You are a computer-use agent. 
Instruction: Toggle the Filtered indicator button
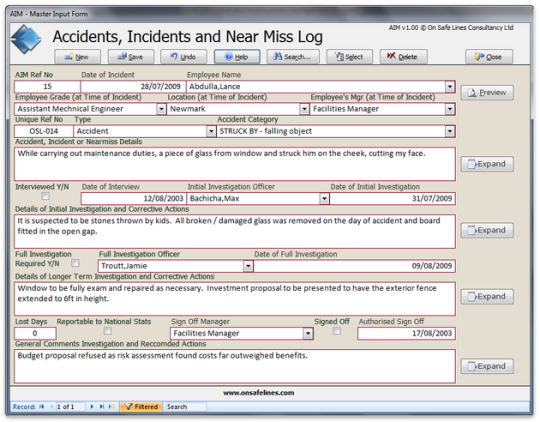click(x=141, y=407)
